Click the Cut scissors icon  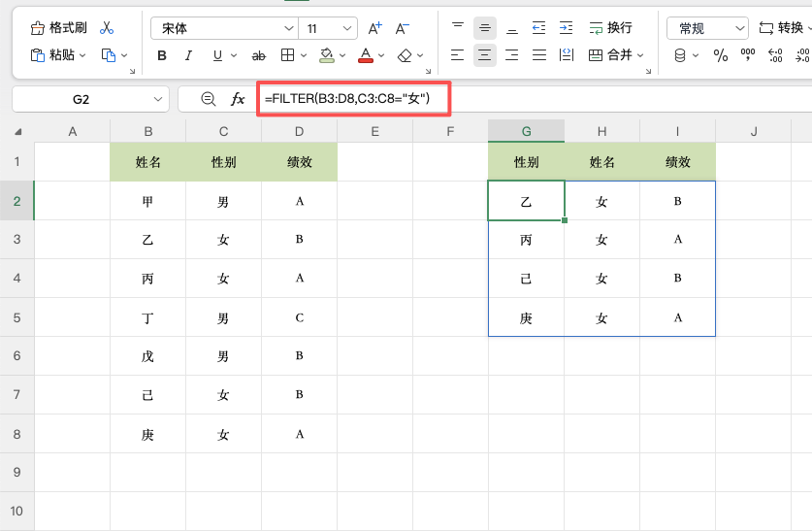(107, 28)
